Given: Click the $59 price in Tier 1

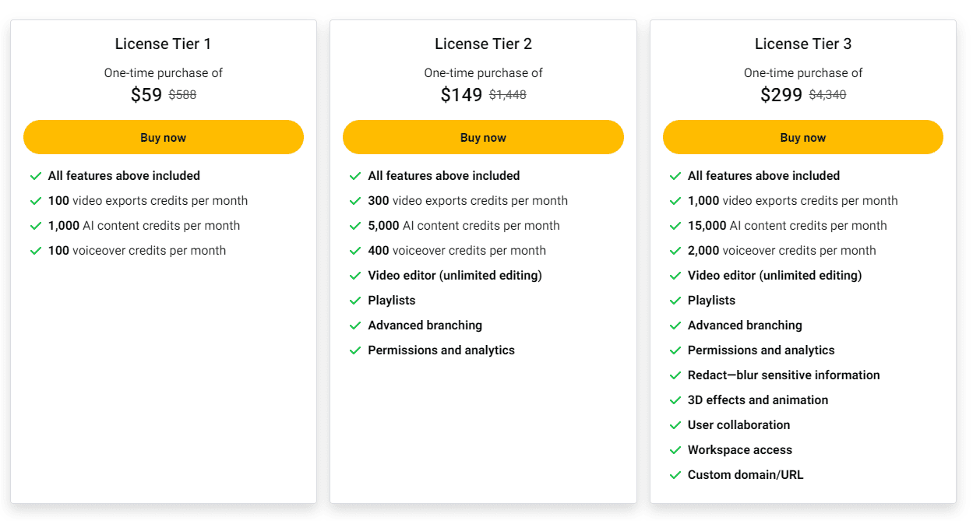Looking at the screenshot, I should [x=144, y=94].
